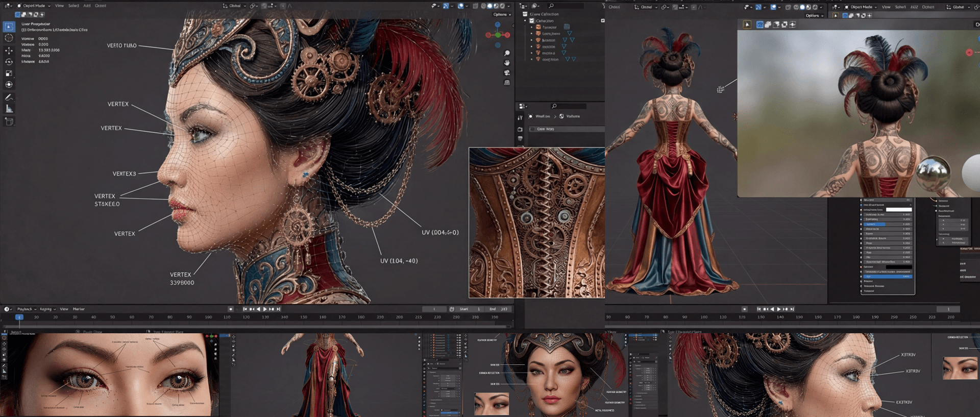The height and width of the screenshot is (417, 980).
Task: Click the blue playhead frame marker in timeline
Action: (x=19, y=317)
